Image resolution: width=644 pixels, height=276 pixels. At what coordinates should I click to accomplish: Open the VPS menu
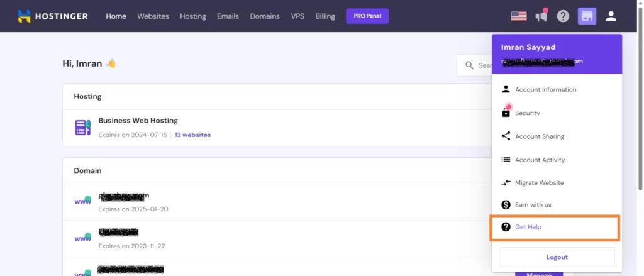point(297,16)
